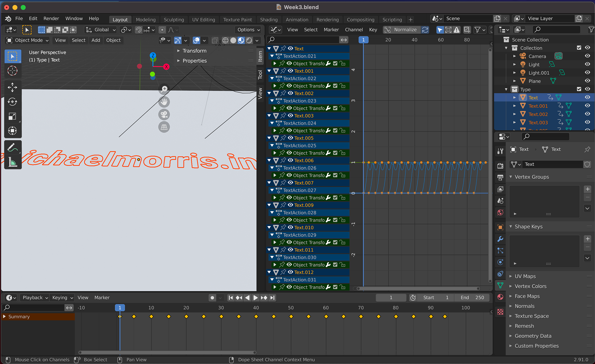Image resolution: width=595 pixels, height=364 pixels.
Task: Add a new workspace with plus tab
Action: 411,20
